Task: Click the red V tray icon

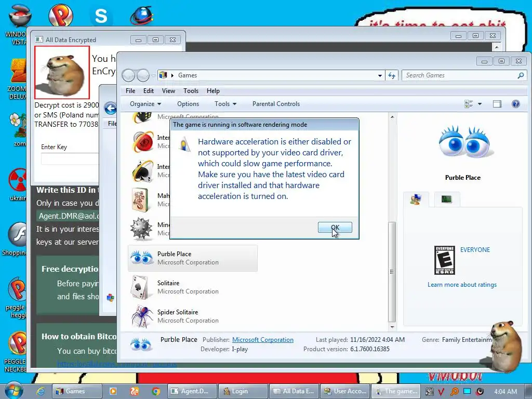Action: (441, 392)
